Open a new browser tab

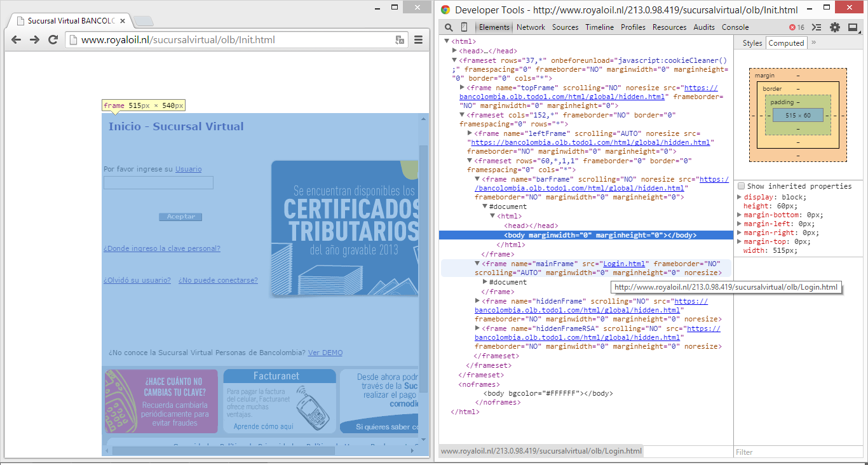144,21
